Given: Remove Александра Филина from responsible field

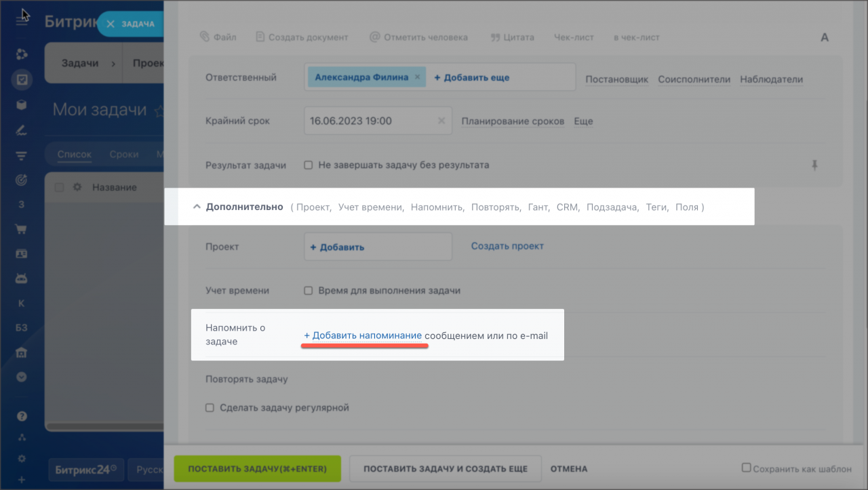Looking at the screenshot, I should [418, 77].
